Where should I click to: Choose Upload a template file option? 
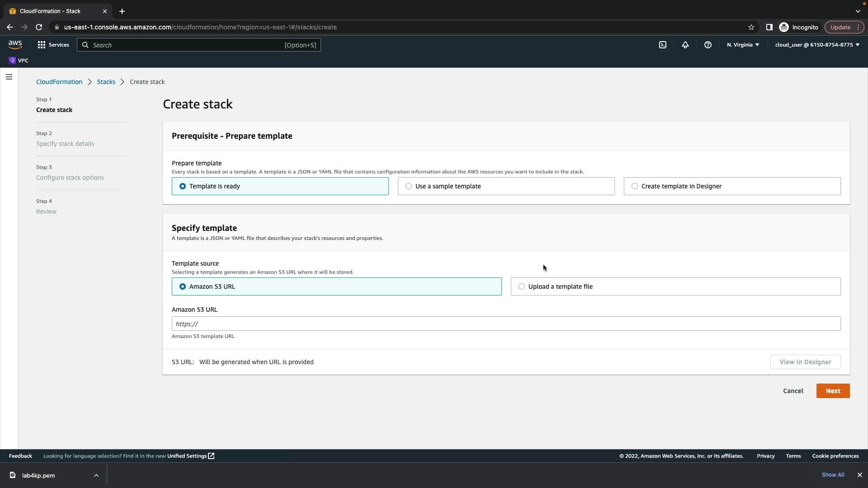pos(675,286)
